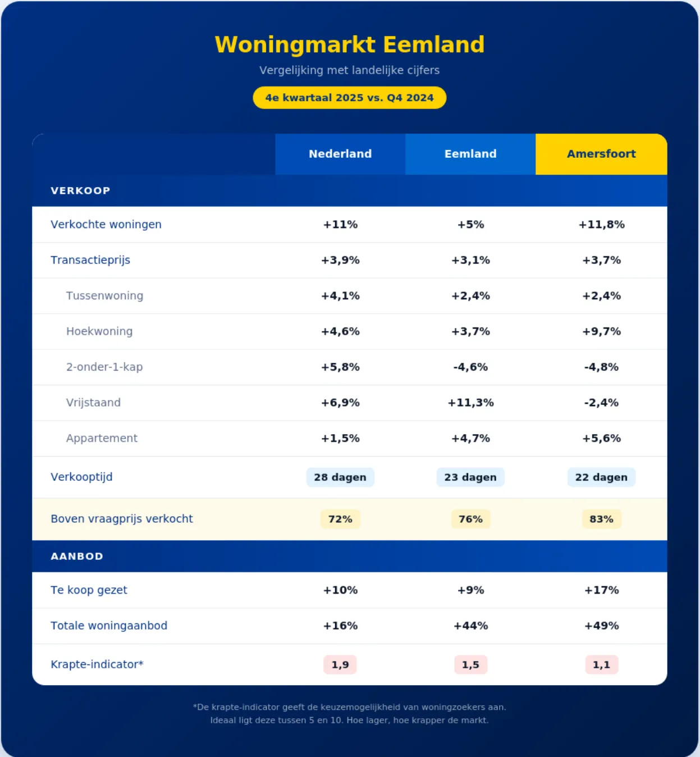Open the Krapte-indicator row label
700x757 pixels.
(97, 664)
